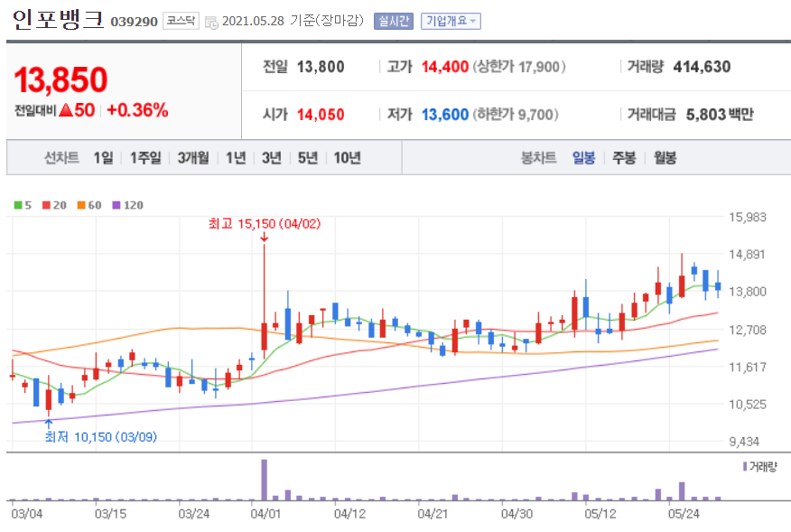Click the red up-triangle change icon

(66, 109)
